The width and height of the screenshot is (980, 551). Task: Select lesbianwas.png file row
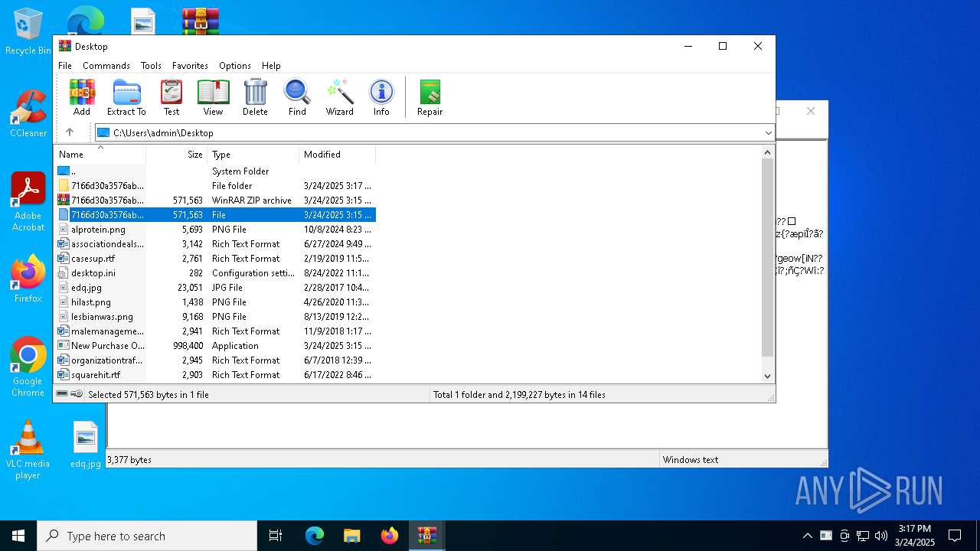(x=215, y=317)
